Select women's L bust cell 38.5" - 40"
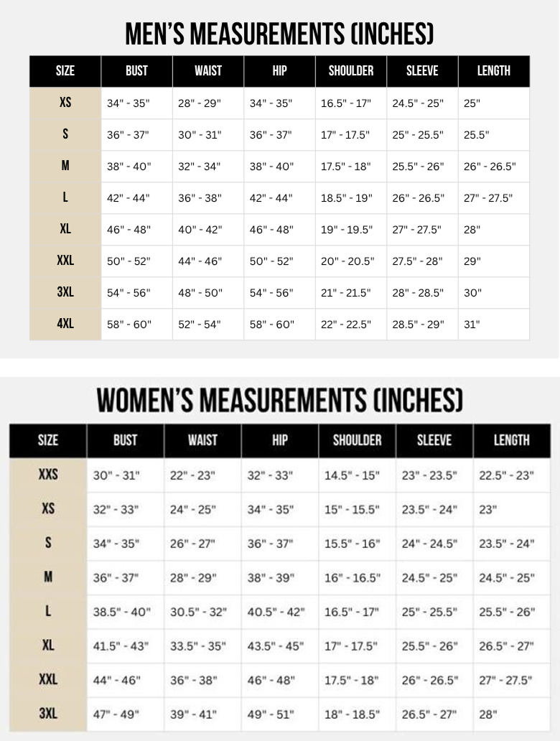560x741 pixels. pos(121,612)
